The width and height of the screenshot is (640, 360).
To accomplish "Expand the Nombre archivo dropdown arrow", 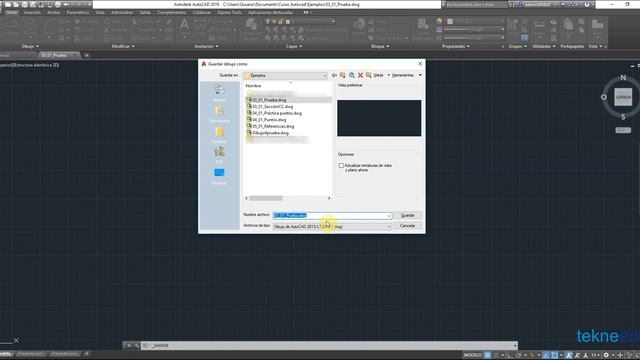I will coord(389,216).
